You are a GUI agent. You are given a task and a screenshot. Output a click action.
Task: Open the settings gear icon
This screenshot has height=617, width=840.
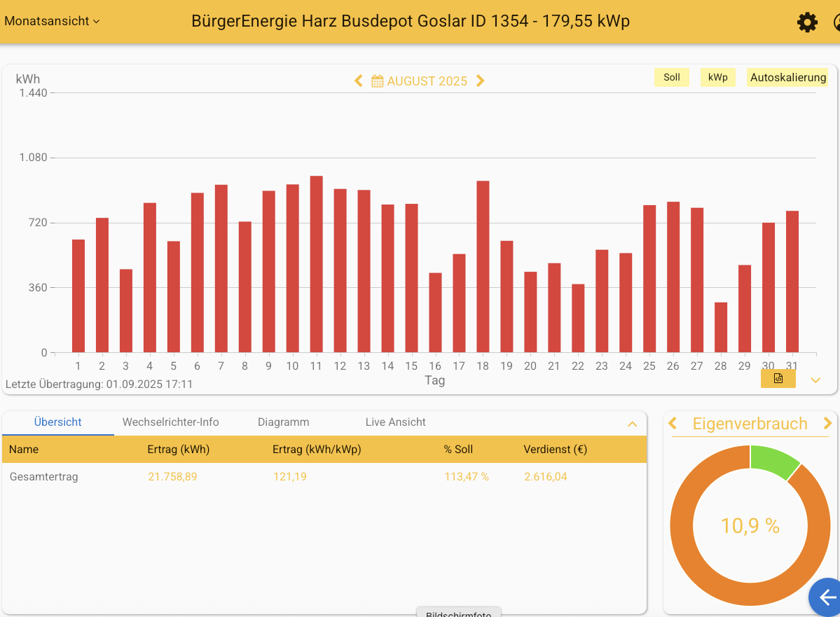(807, 22)
